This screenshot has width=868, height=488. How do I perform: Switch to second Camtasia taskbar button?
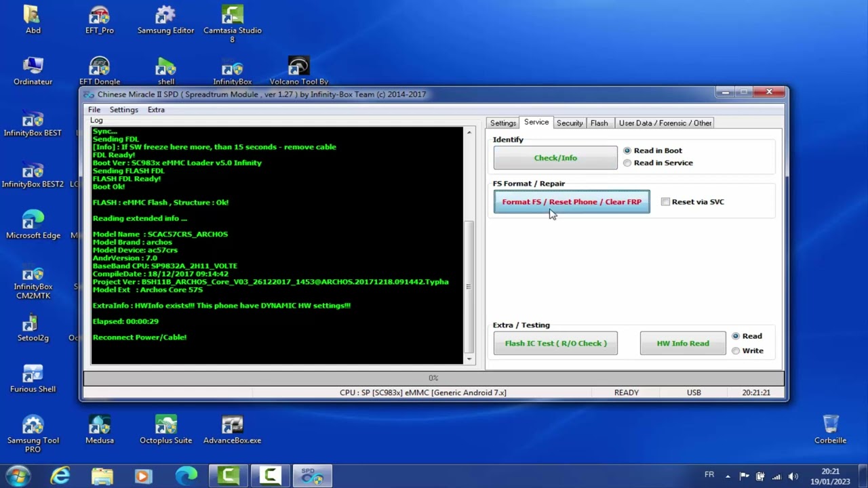click(270, 476)
